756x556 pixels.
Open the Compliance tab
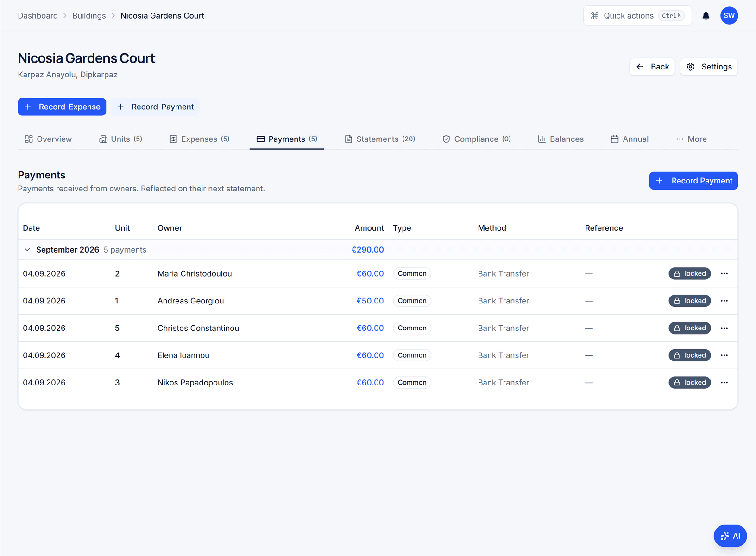477,139
